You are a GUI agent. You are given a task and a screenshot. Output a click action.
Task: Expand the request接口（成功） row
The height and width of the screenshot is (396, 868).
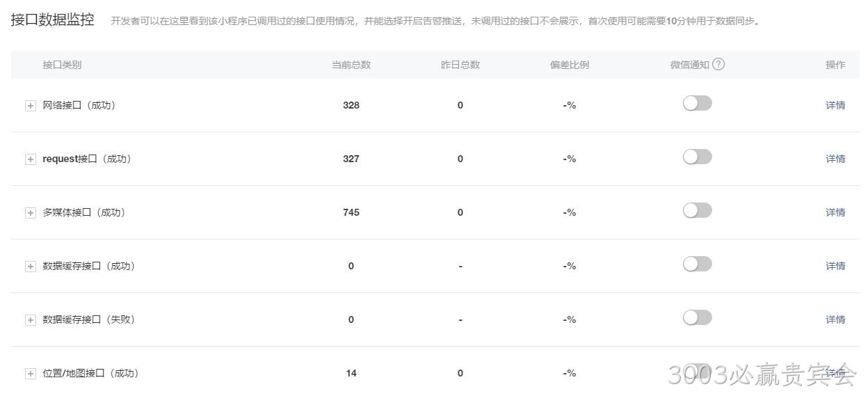click(x=30, y=159)
